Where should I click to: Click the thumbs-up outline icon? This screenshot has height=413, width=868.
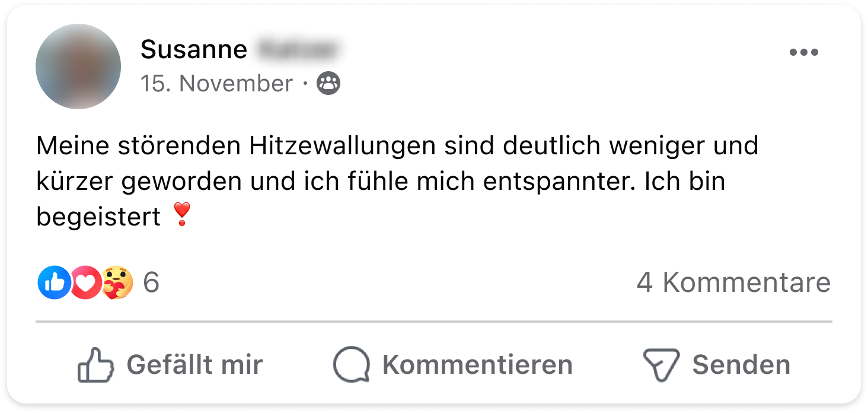point(95,364)
